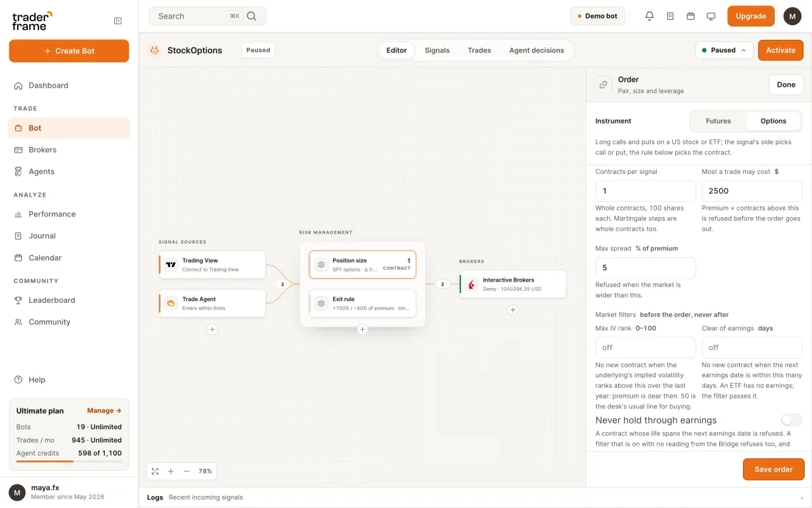Click the Position size gear icon
Viewport: 812px width, 508px height.
coord(321,264)
